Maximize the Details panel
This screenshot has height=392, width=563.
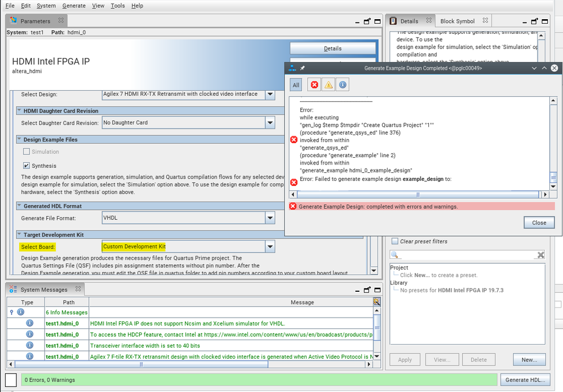[545, 21]
